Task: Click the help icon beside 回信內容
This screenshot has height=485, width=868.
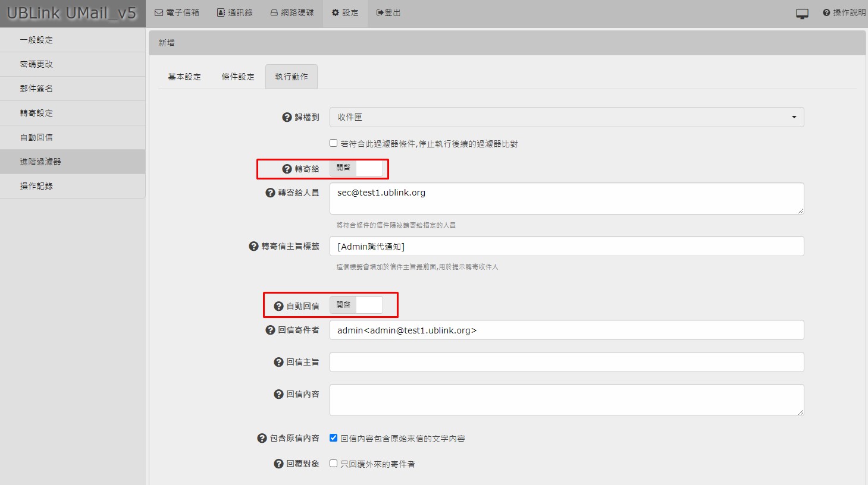Action: point(278,394)
